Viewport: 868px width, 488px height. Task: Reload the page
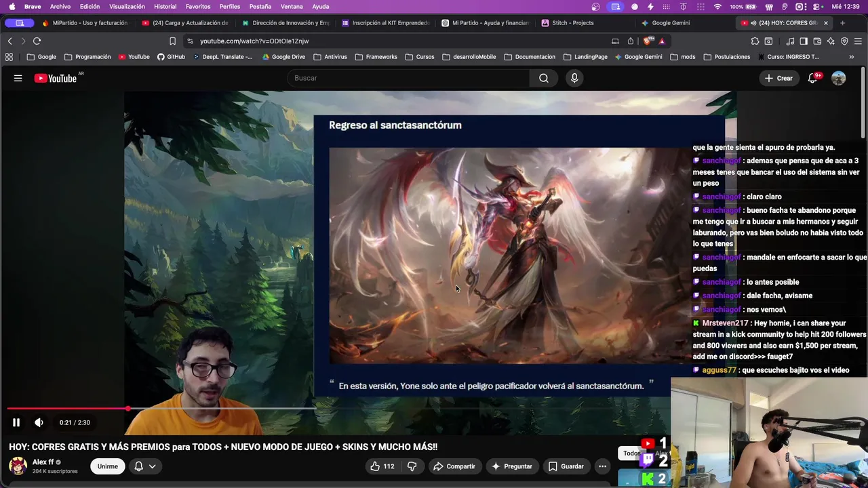[x=37, y=41]
